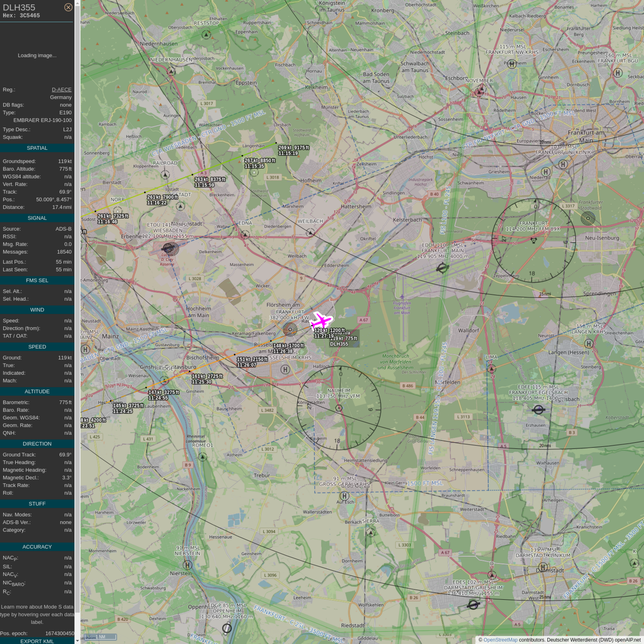Click the Rüsselsheim KRHS heliport H symbol
The width and height of the screenshot is (644, 644).
pyautogui.click(x=285, y=369)
